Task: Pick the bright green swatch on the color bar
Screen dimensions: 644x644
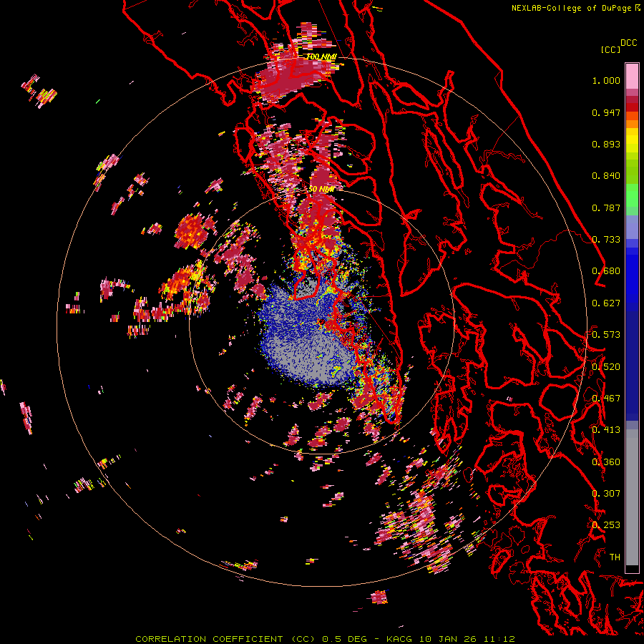Action: [632, 195]
